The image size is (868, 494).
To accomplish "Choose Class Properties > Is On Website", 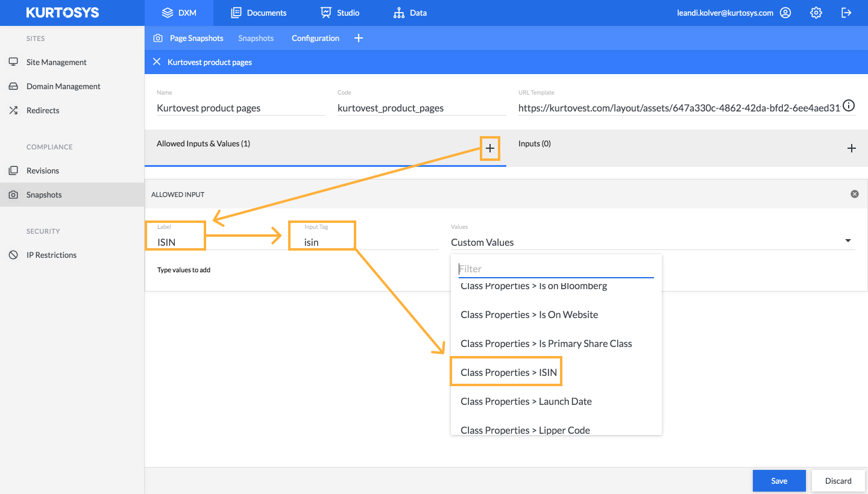I will click(556, 314).
